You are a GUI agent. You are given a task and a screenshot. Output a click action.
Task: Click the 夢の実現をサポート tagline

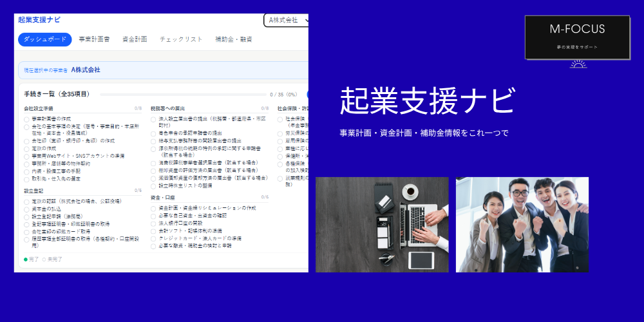[577, 48]
